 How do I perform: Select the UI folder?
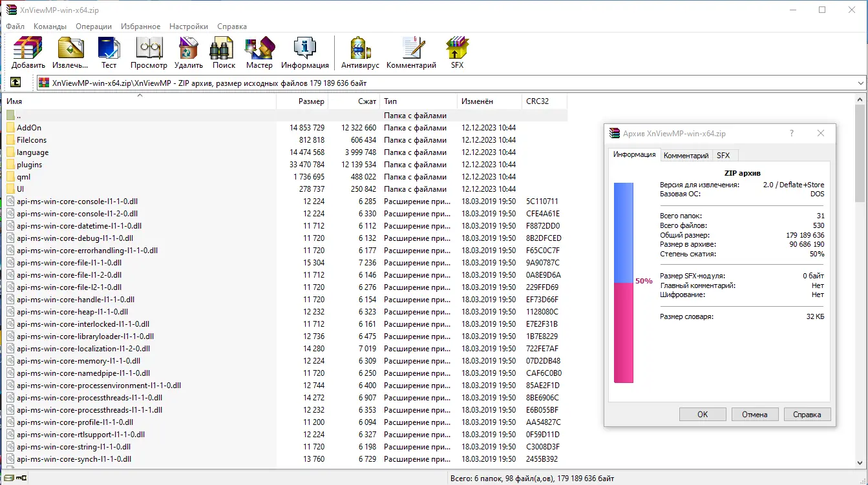pyautogui.click(x=21, y=189)
